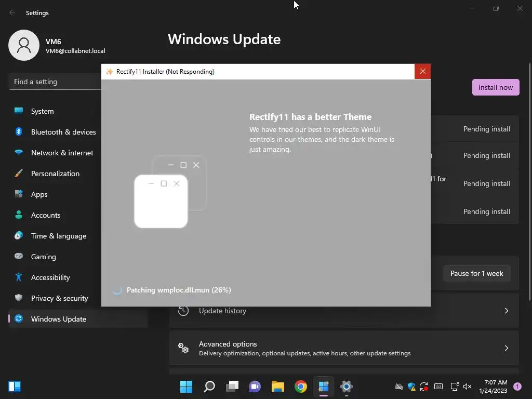This screenshot has width=532, height=399.
Task: Select Windows Update in the sidebar
Action: 78,319
